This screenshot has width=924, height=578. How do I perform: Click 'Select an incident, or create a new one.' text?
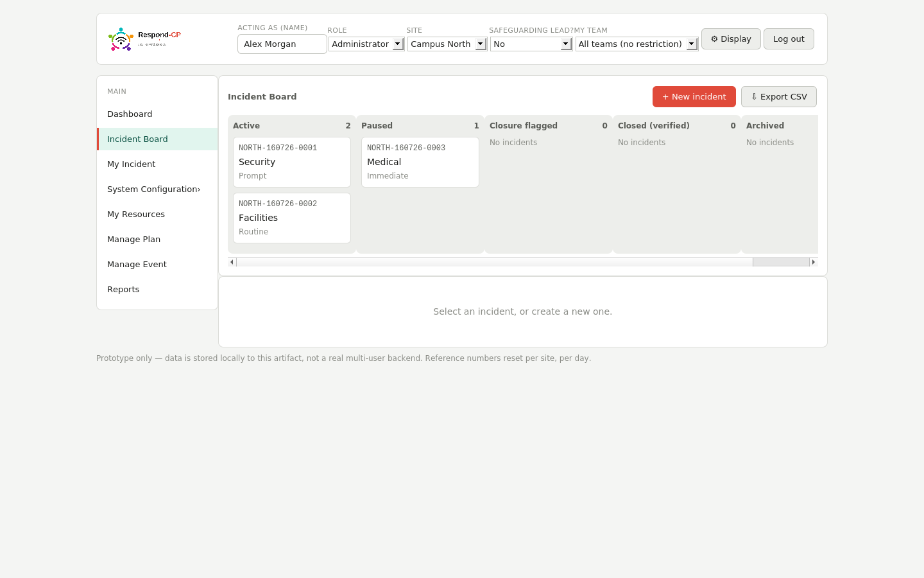523,311
